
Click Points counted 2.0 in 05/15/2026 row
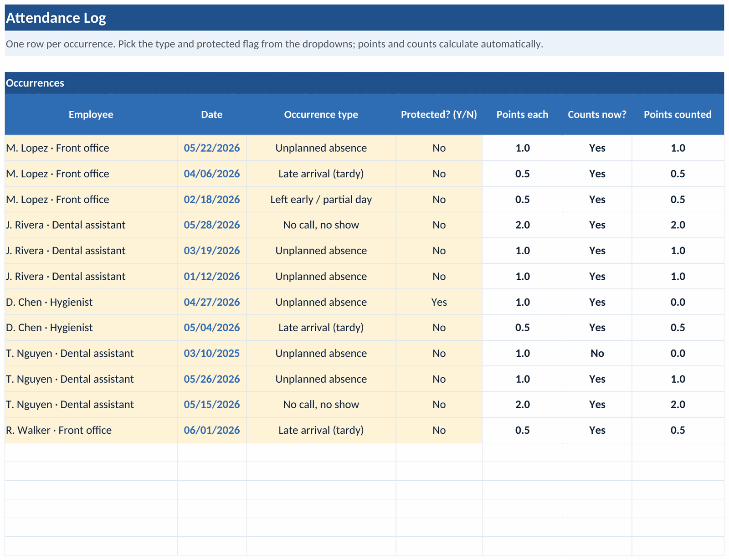click(678, 405)
